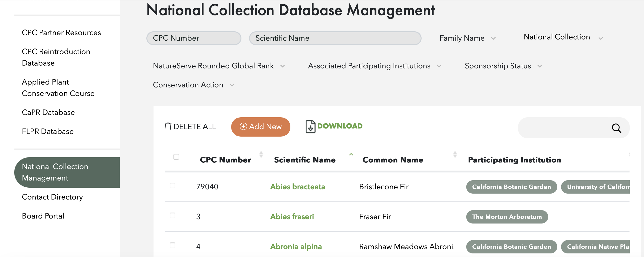The image size is (644, 257).
Task: Select National Collection Management sidebar item
Action: (67, 172)
